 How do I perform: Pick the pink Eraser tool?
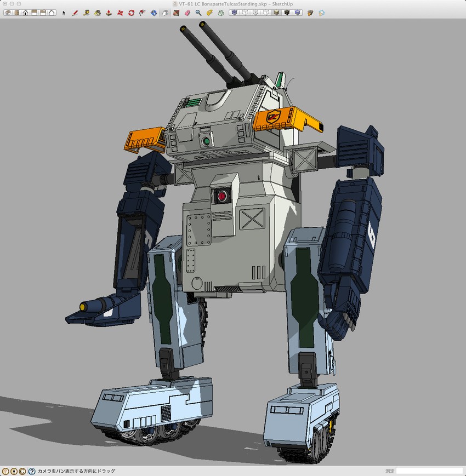(187, 13)
